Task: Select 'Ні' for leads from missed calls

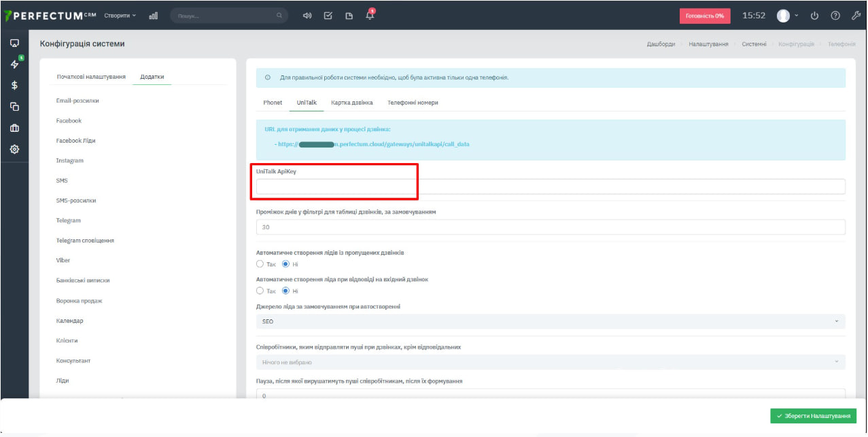Action: pyautogui.click(x=286, y=264)
